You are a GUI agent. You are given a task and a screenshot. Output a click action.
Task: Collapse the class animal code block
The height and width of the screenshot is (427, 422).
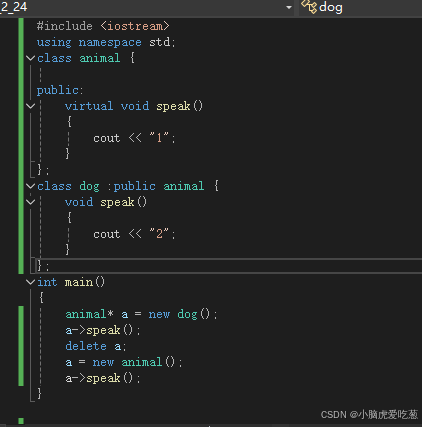click(x=31, y=58)
